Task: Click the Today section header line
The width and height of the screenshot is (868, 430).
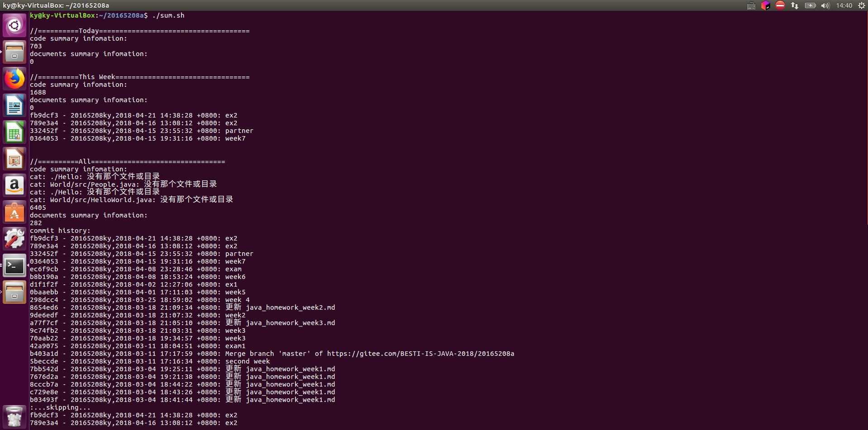Action: 140,31
